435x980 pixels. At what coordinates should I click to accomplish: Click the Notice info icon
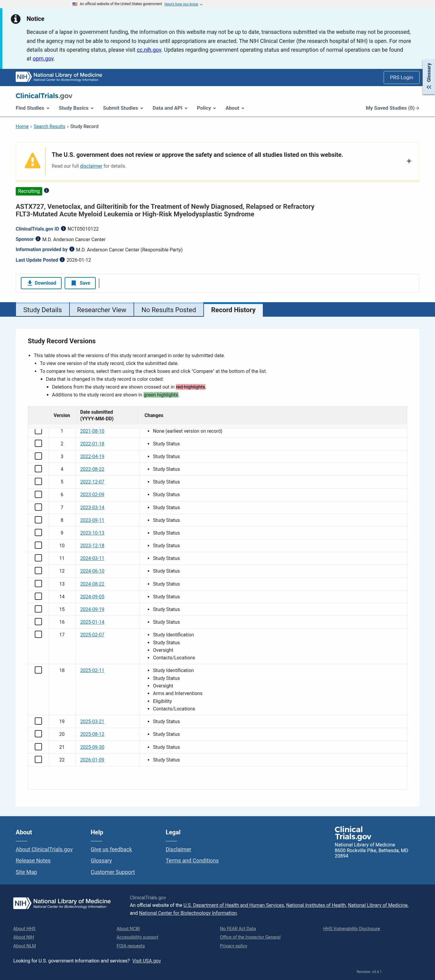pyautogui.click(x=16, y=19)
